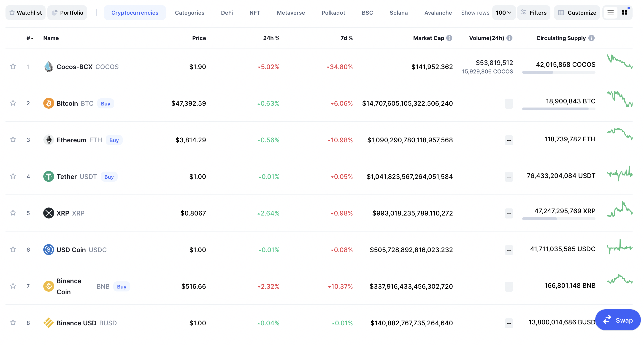Click Buy next to Bitcoin
The image size is (644, 345).
pyautogui.click(x=106, y=103)
